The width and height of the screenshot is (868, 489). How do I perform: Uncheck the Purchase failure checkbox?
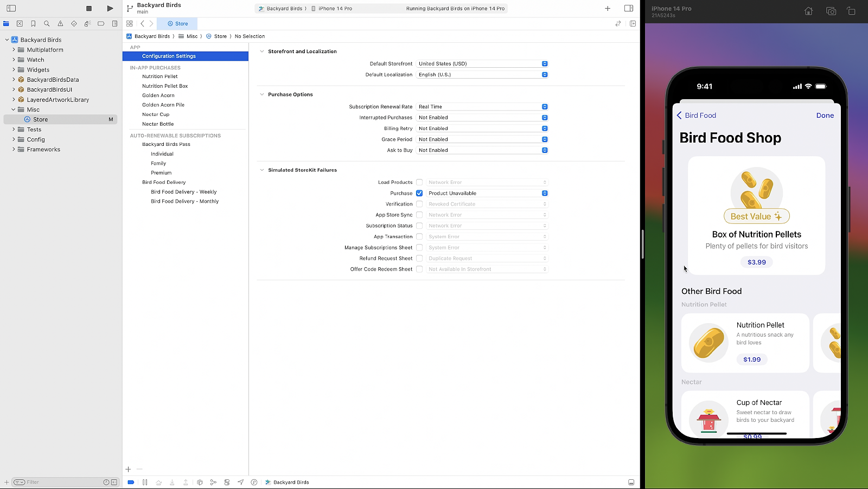pos(419,193)
